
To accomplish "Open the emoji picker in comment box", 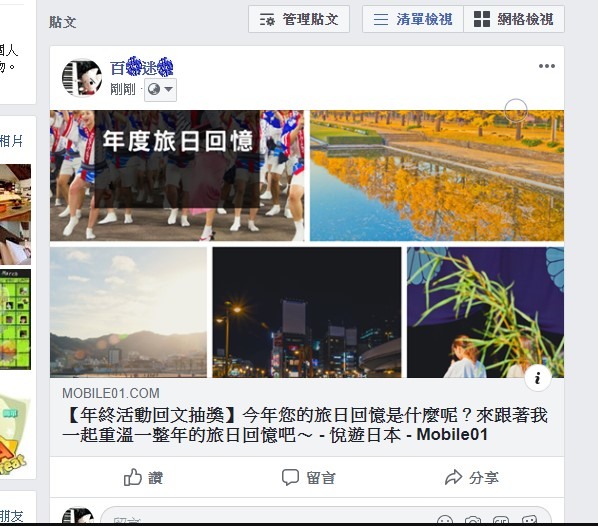I will (x=445, y=520).
